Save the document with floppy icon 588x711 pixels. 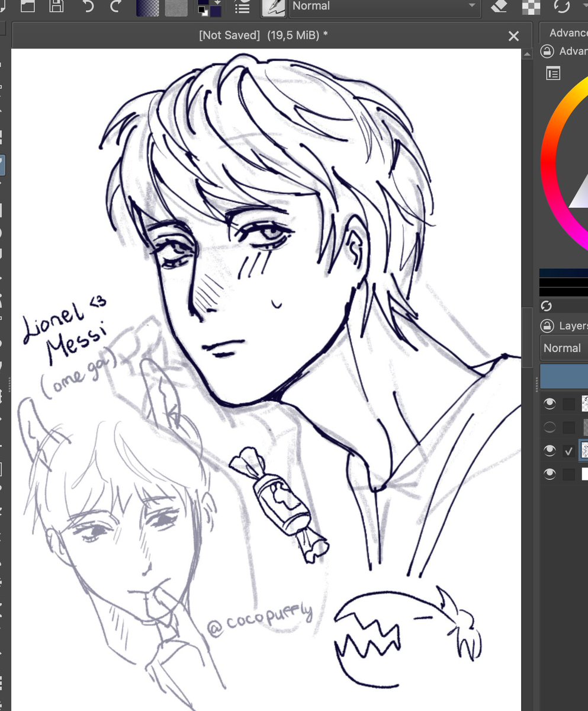point(56,7)
